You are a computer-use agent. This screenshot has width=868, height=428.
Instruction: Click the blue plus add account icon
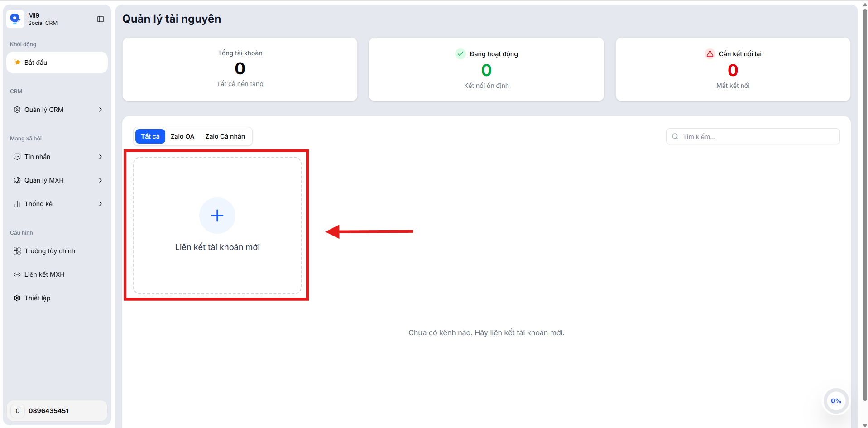pos(217,216)
